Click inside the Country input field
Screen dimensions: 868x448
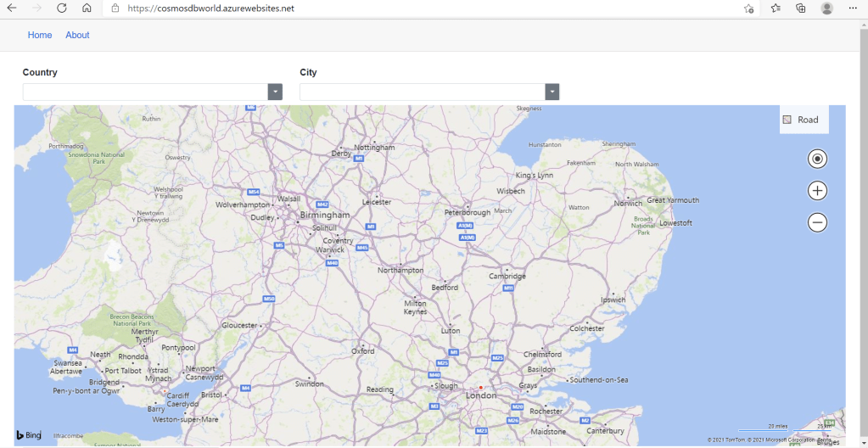click(144, 92)
